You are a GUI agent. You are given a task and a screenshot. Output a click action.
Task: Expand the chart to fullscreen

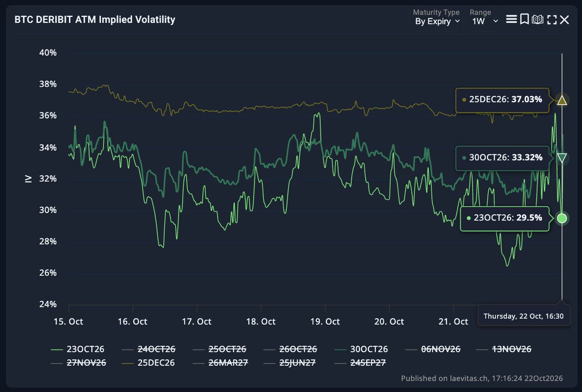coord(551,19)
